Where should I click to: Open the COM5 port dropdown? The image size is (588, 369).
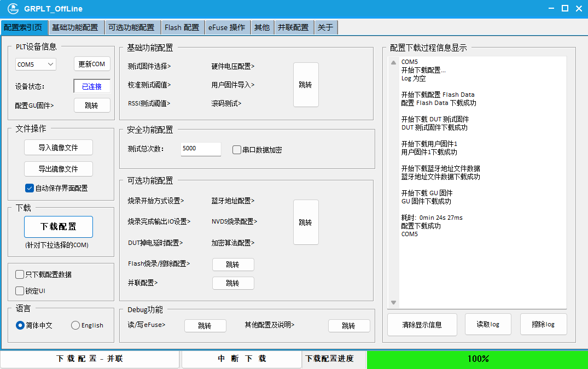[36, 65]
